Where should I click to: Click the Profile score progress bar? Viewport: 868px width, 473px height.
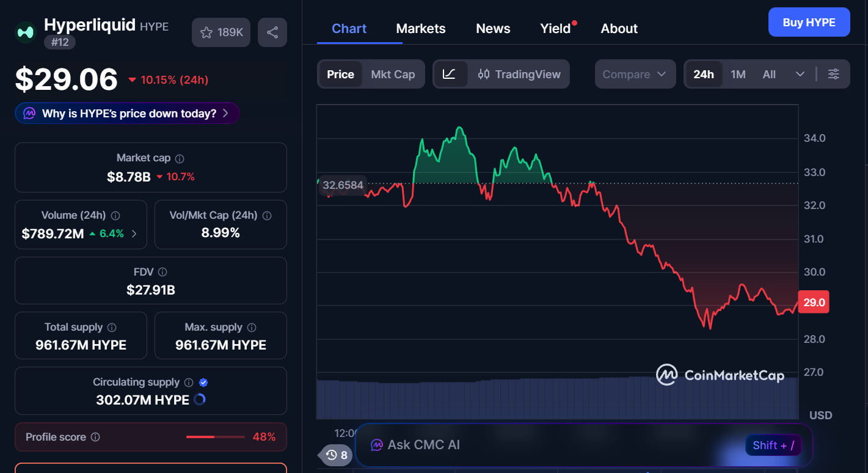215,437
